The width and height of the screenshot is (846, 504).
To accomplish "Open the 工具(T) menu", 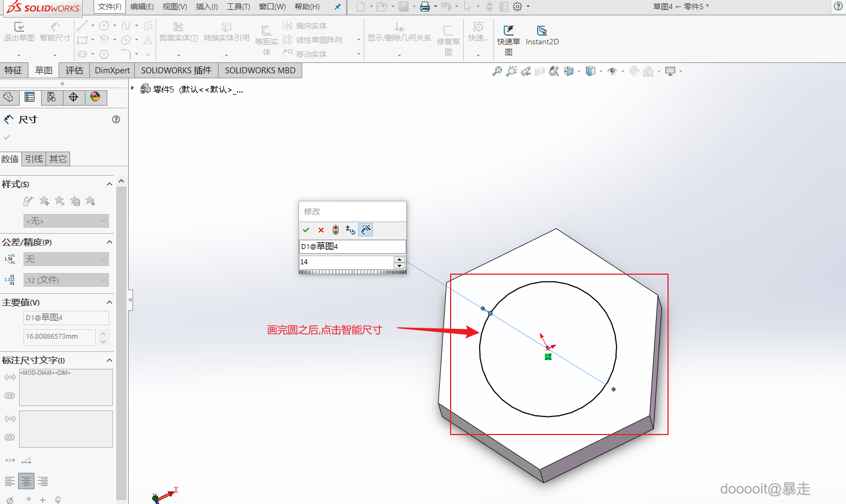I will [238, 7].
